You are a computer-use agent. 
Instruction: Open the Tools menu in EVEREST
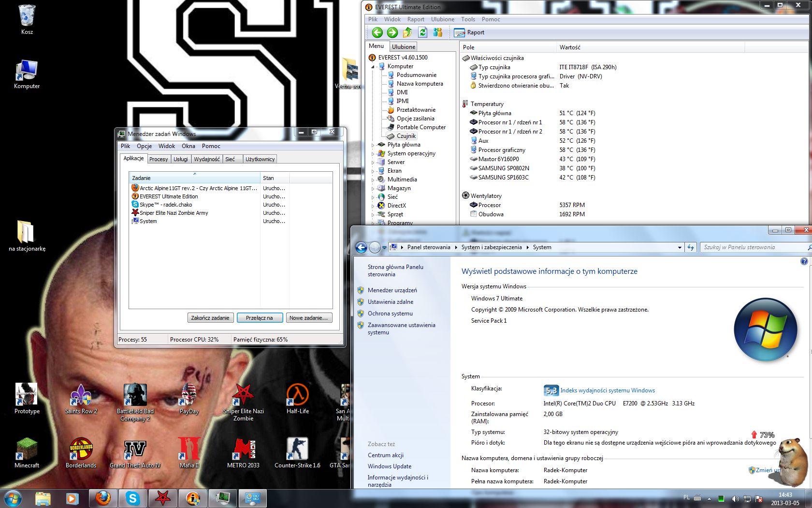(468, 19)
